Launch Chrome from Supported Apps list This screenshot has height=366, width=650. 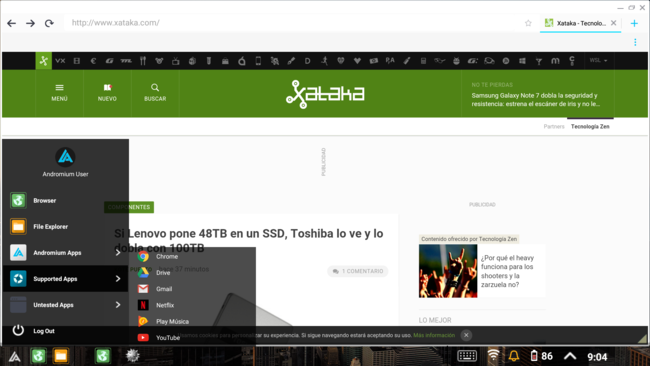point(192,257)
